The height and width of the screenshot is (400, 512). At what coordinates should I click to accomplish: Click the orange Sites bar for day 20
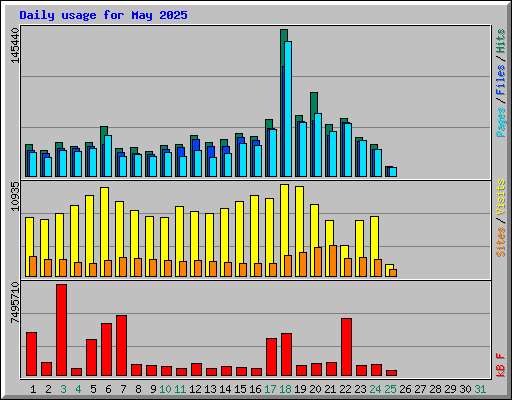tap(318, 262)
